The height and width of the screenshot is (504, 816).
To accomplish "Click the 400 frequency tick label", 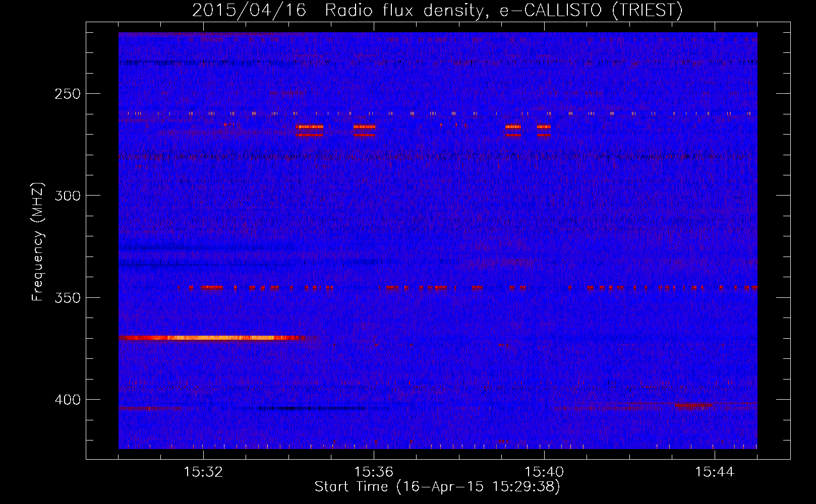I will (x=68, y=400).
